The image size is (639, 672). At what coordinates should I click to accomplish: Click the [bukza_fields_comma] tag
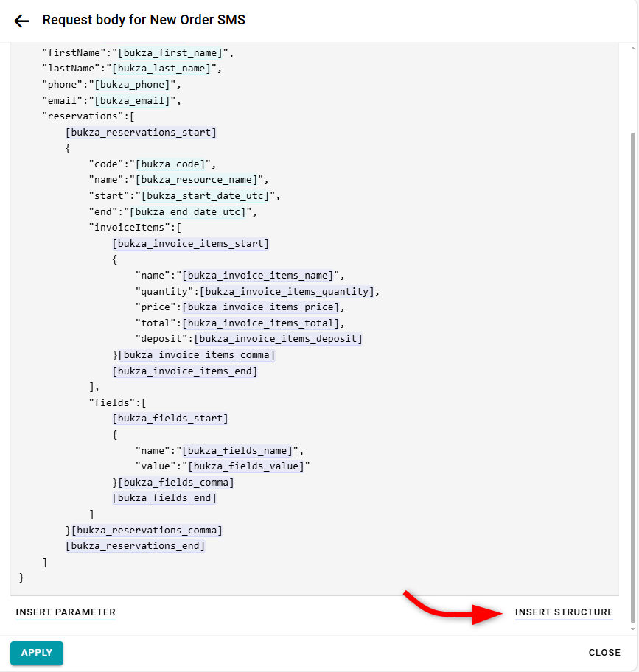click(175, 483)
